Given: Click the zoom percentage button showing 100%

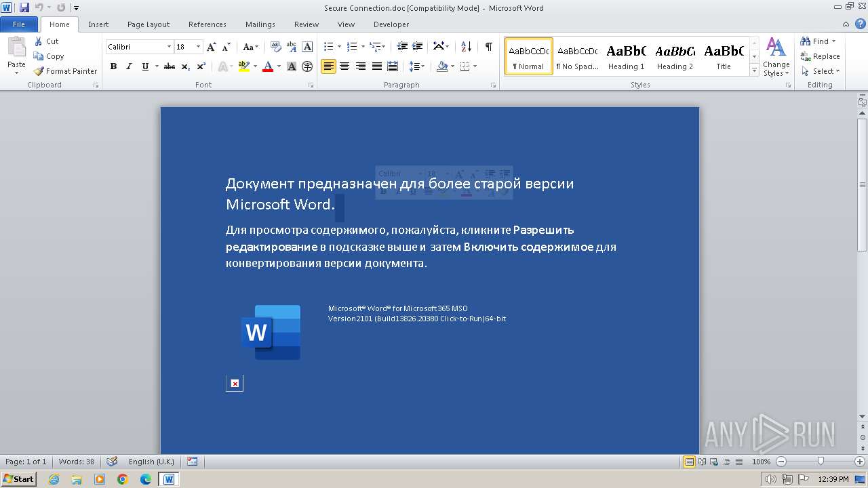Looking at the screenshot, I should point(761,462).
